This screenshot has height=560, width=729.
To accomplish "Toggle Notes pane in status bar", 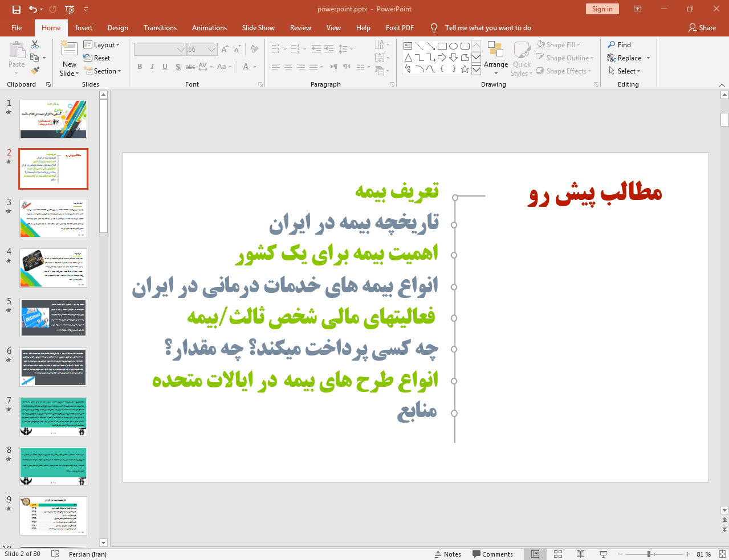I will (x=448, y=554).
